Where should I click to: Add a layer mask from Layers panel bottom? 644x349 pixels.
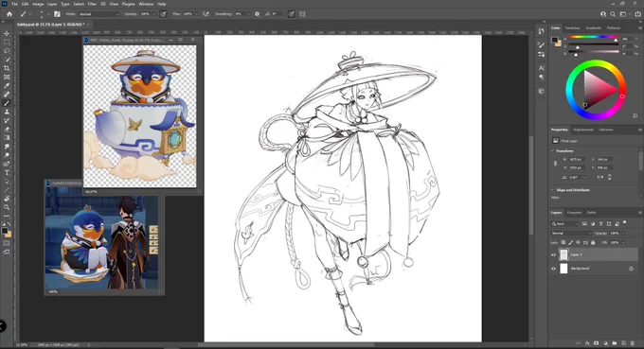tap(597, 342)
